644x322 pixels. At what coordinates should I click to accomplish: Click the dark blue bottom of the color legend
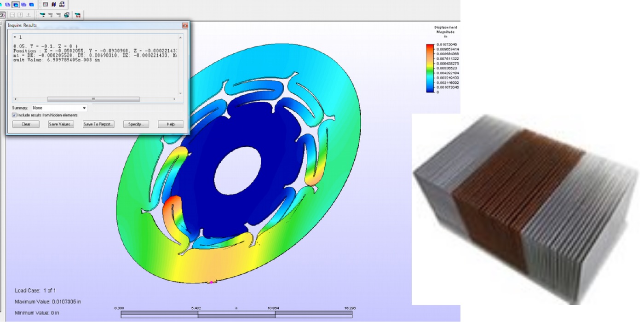431,90
